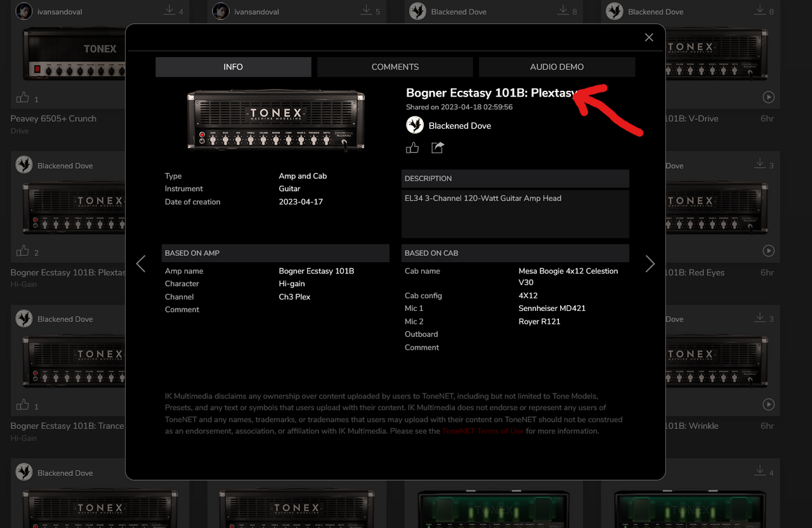The image size is (812, 528).
Task: Like the Peavey 6505+ Crunch card
Action: click(x=23, y=98)
